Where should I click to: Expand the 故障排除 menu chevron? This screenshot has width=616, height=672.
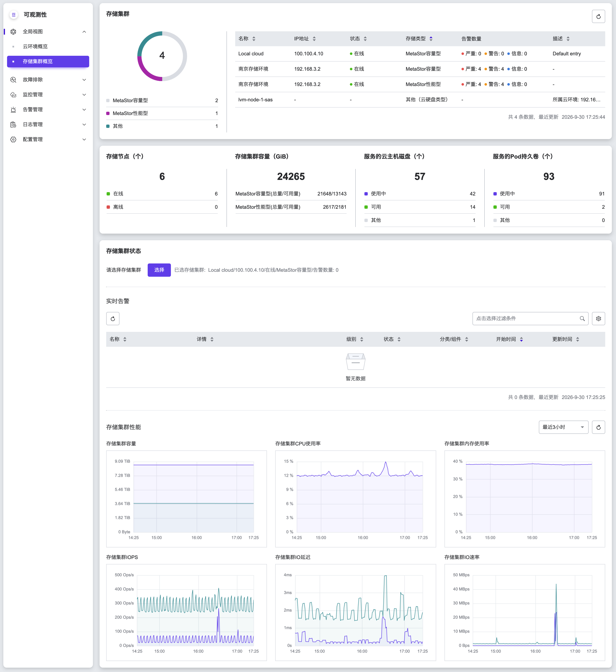pyautogui.click(x=84, y=80)
